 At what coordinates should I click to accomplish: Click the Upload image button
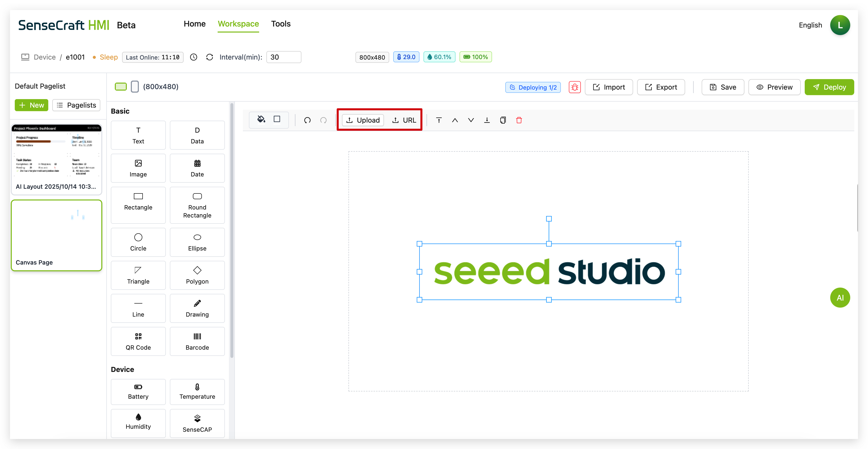(x=363, y=120)
